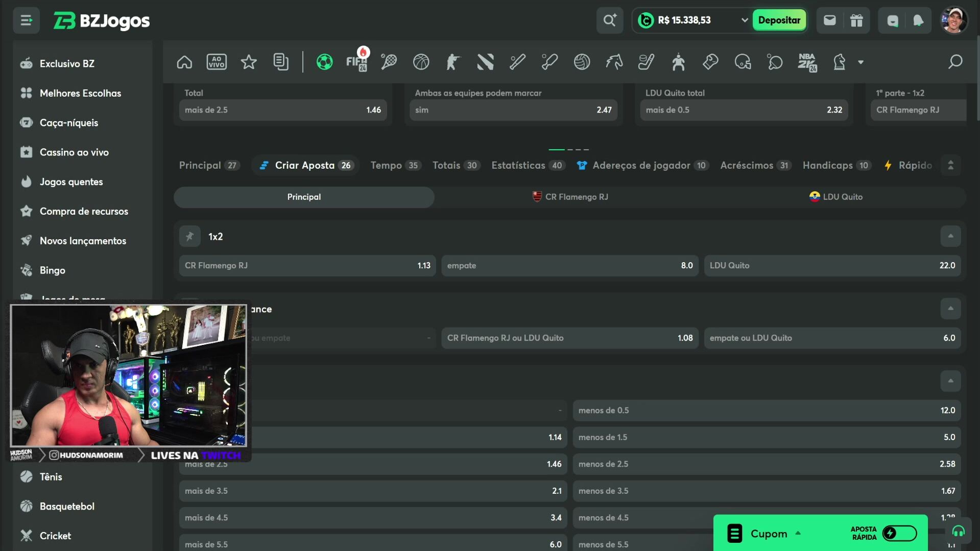Viewport: 980px width, 551px height.
Task: Pin the 1x2 market
Action: [189, 236]
